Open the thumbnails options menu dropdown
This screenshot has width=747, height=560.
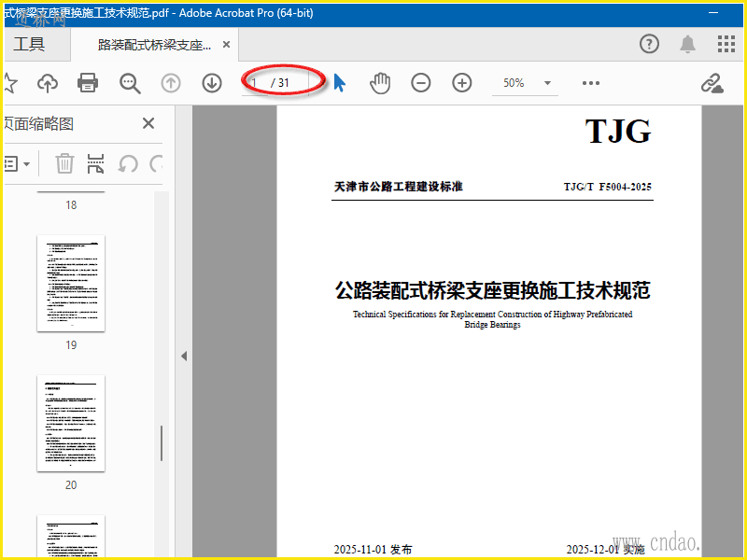[x=17, y=164]
